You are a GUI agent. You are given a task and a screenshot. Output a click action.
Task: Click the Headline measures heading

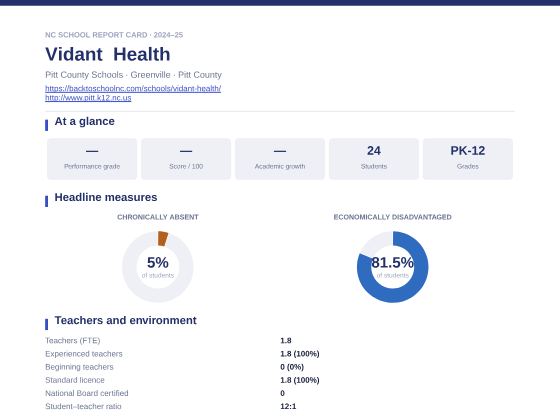[106, 197]
